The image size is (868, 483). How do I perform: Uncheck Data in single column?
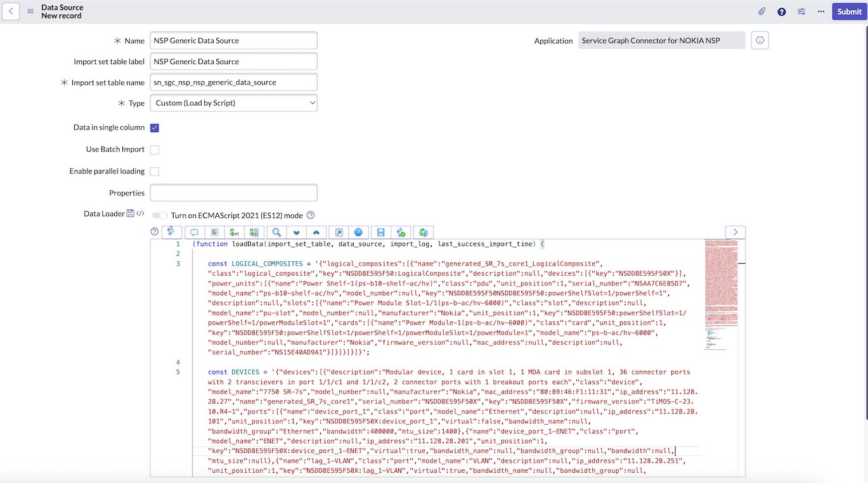(155, 127)
